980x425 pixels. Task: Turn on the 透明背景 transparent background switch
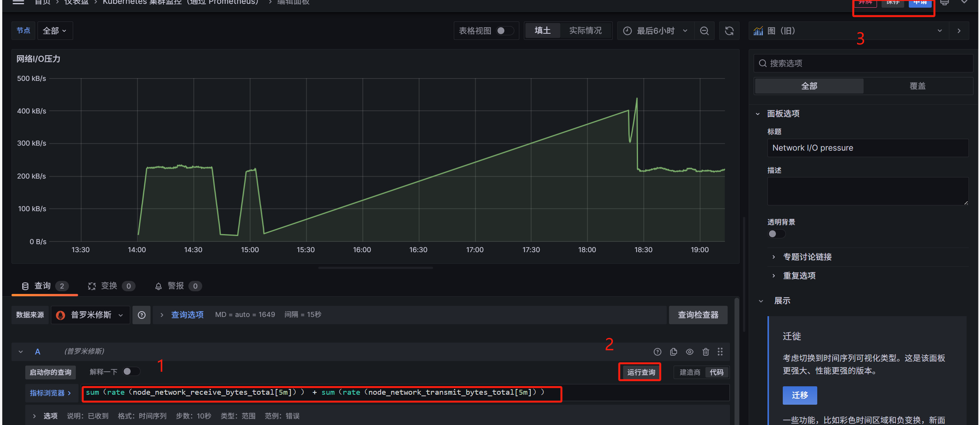point(776,234)
